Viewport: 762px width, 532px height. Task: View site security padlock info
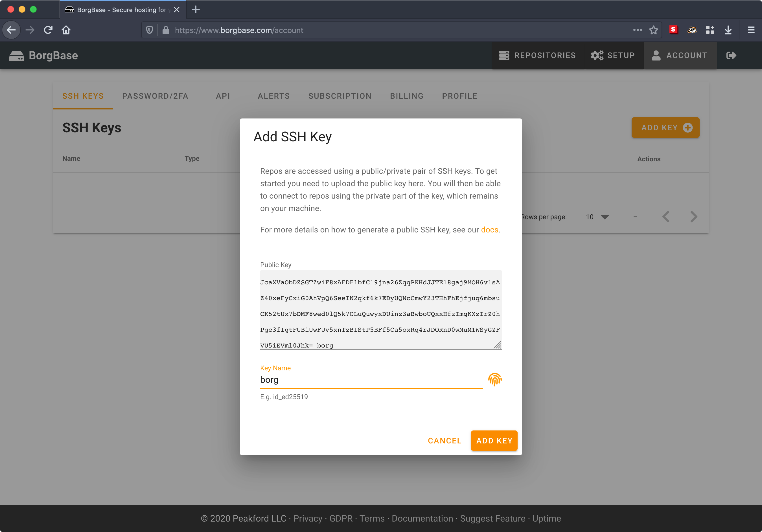(166, 30)
